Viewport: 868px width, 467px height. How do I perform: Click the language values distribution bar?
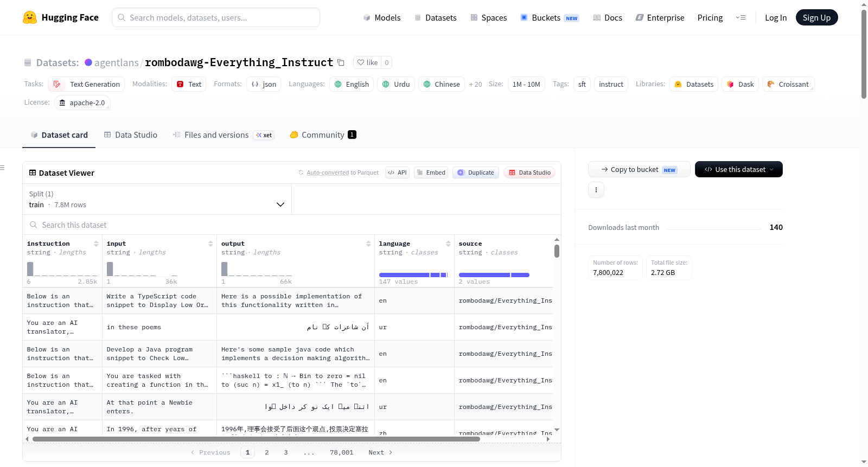point(413,275)
